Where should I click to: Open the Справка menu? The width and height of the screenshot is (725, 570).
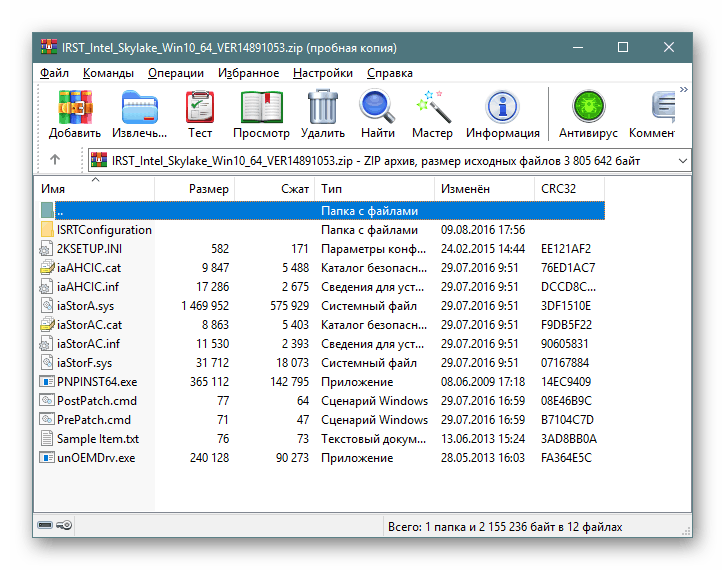pyautogui.click(x=390, y=73)
